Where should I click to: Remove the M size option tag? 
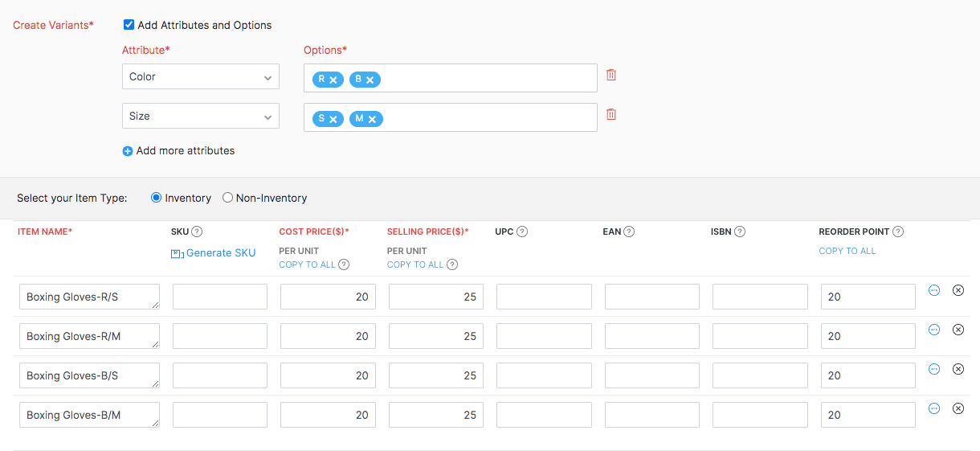(372, 119)
